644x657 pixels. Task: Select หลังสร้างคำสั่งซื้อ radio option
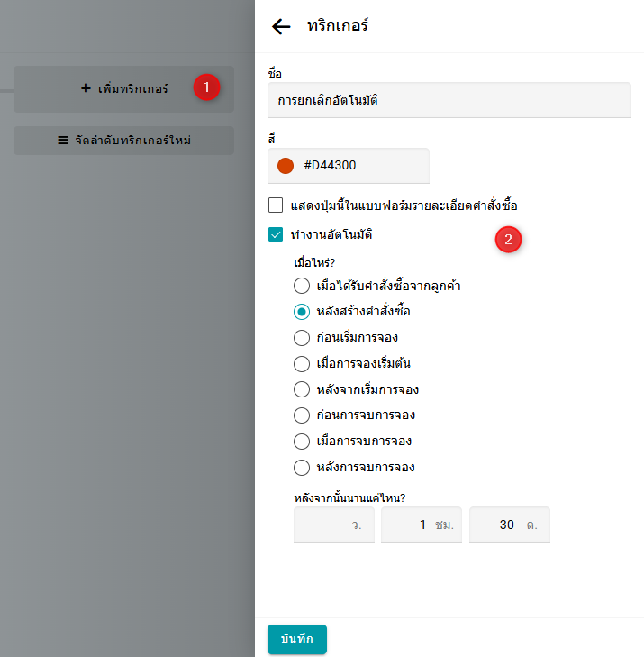302,312
